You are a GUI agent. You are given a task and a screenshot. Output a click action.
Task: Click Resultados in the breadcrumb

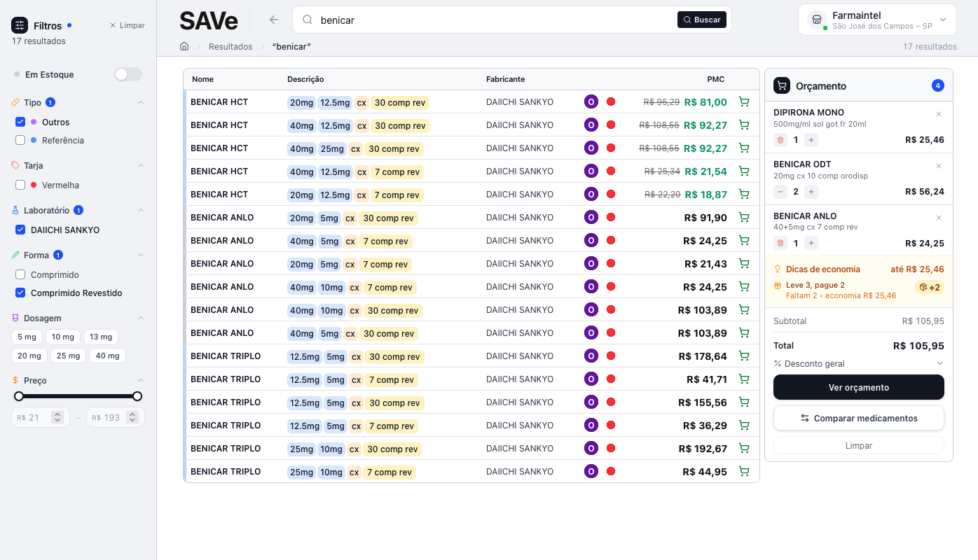point(230,46)
